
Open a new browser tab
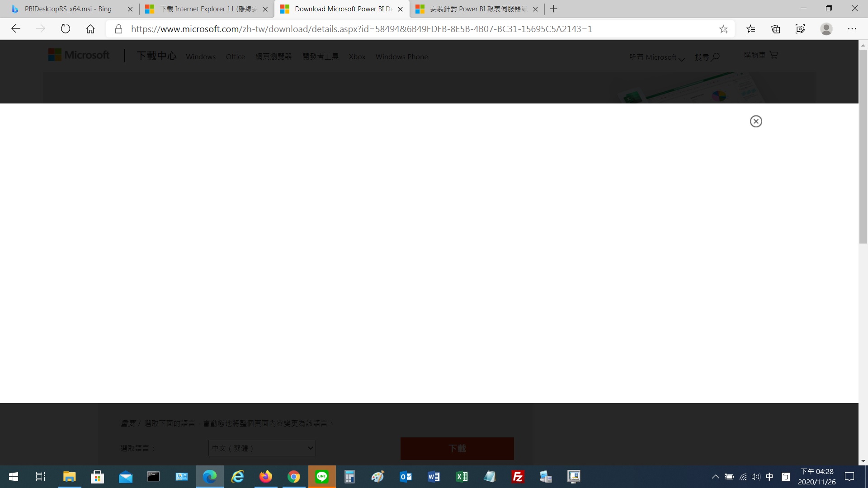(553, 9)
